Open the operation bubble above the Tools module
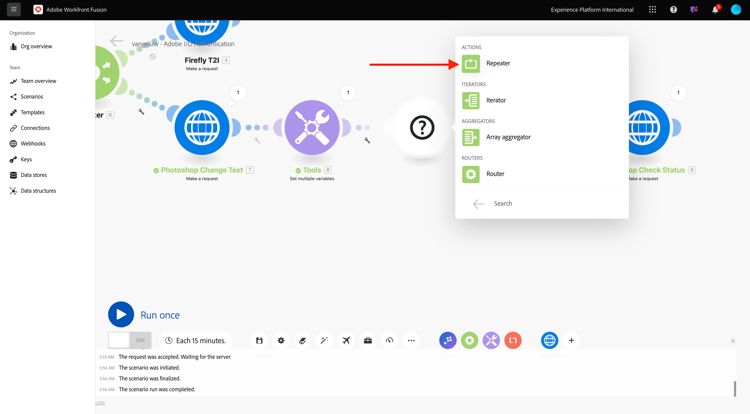The height and width of the screenshot is (414, 750). point(348,93)
